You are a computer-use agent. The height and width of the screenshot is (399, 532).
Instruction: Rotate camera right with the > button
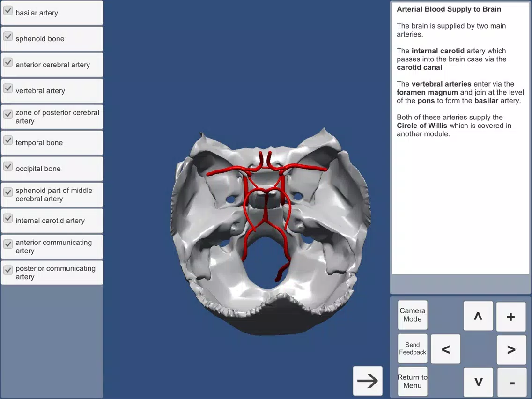(x=511, y=349)
